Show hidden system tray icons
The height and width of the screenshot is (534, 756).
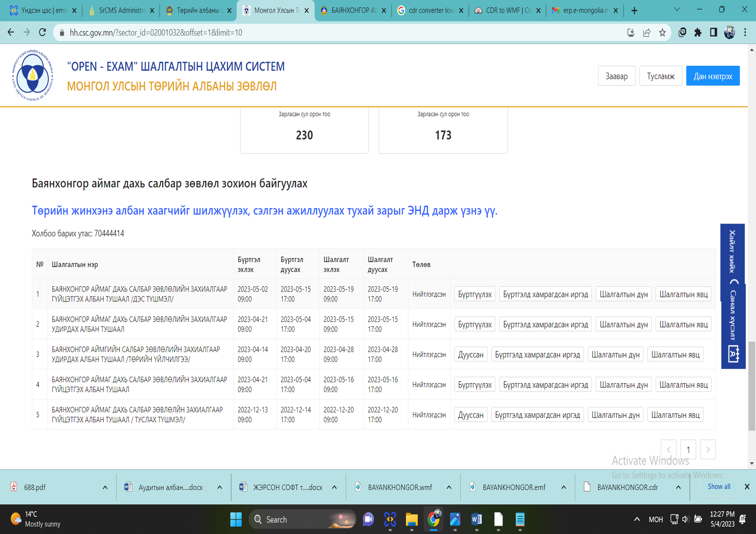(637, 520)
